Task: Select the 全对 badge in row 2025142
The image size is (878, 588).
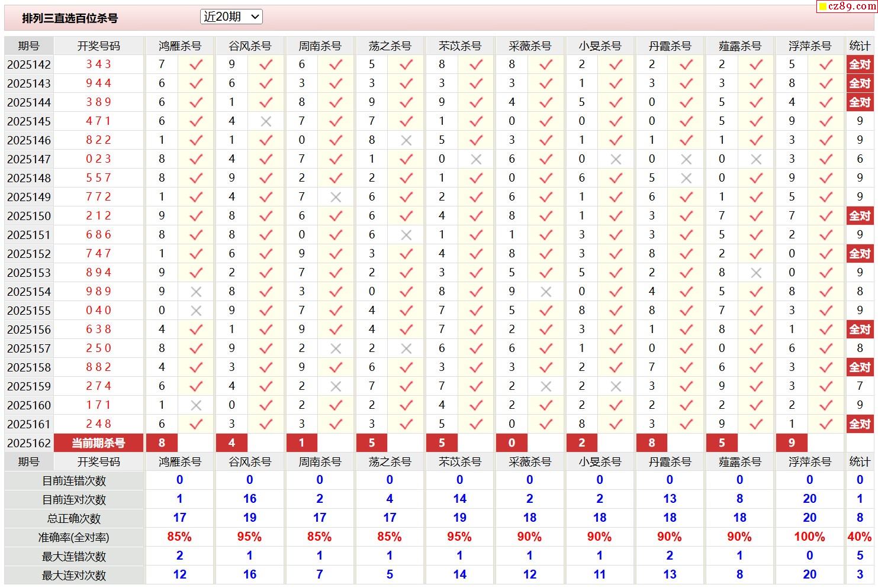Action: [x=860, y=64]
